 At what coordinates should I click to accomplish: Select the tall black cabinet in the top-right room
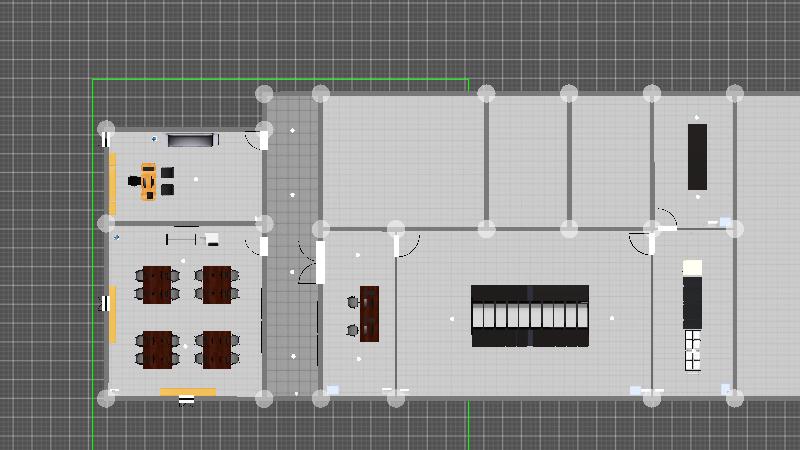point(697,156)
